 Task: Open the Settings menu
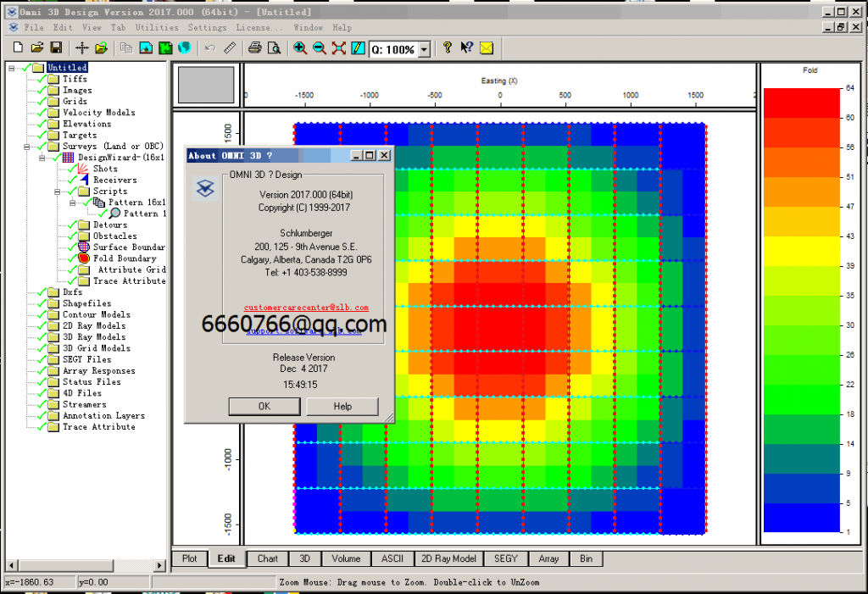[x=207, y=27]
